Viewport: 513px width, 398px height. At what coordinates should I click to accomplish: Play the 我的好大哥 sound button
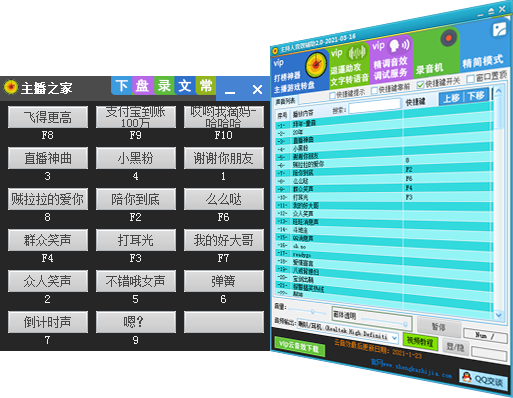(x=224, y=240)
